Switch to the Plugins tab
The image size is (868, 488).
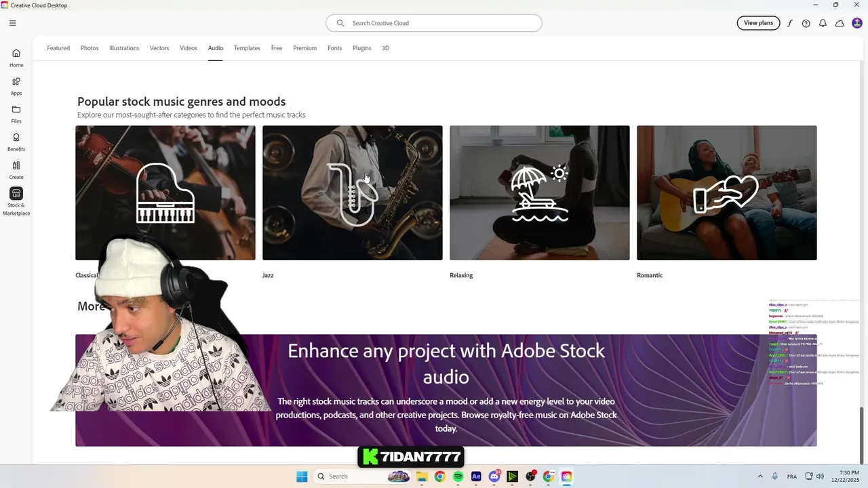[x=362, y=48]
